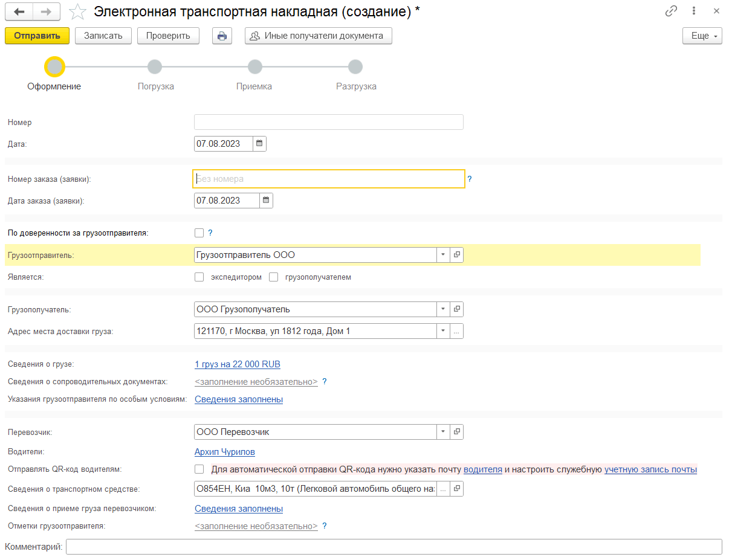Screen dimensions: 732x560
Task: Focus the Комментарий text field
Action: click(x=394, y=547)
